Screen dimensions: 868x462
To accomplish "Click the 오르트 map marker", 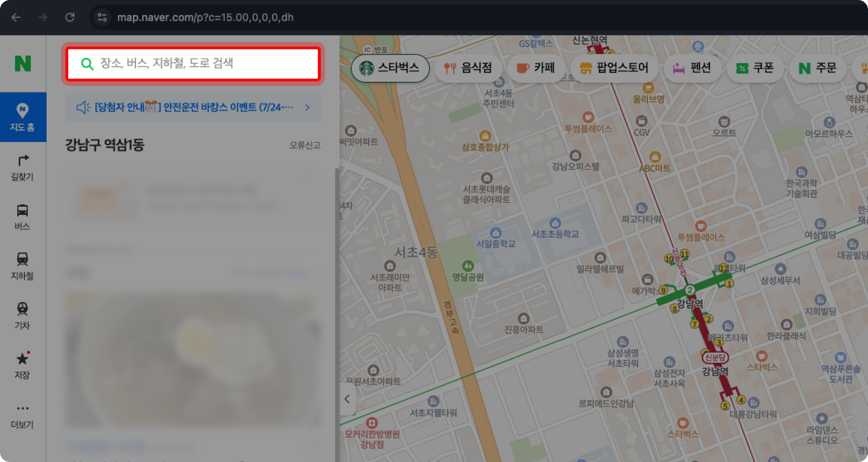I will 724,122.
